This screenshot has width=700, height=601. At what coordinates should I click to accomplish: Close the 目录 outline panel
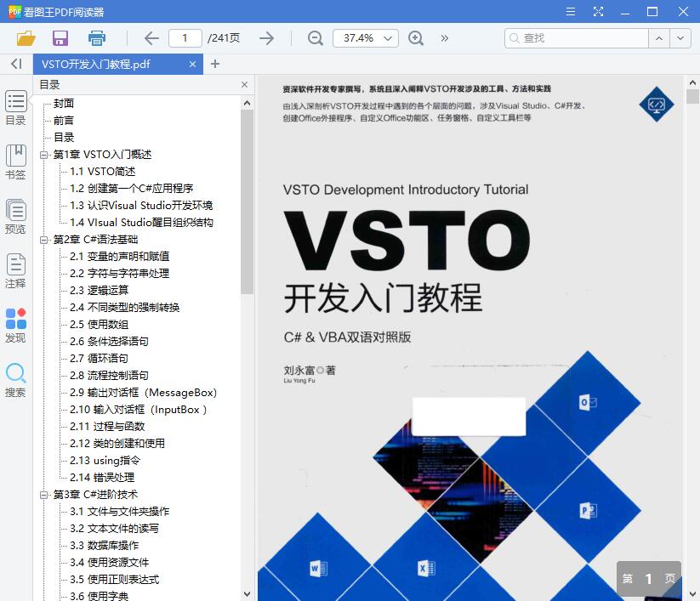tap(244, 85)
